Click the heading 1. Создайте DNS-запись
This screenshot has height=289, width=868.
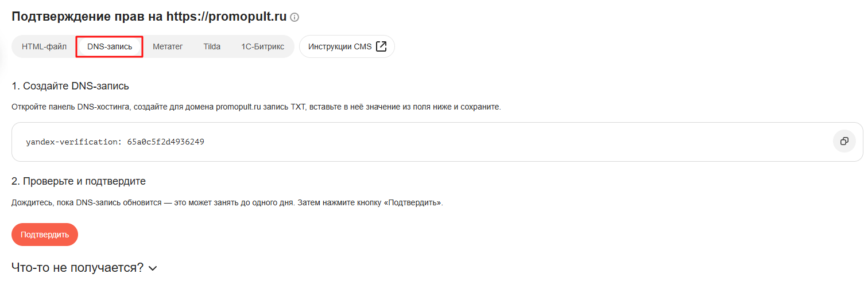[x=70, y=87]
